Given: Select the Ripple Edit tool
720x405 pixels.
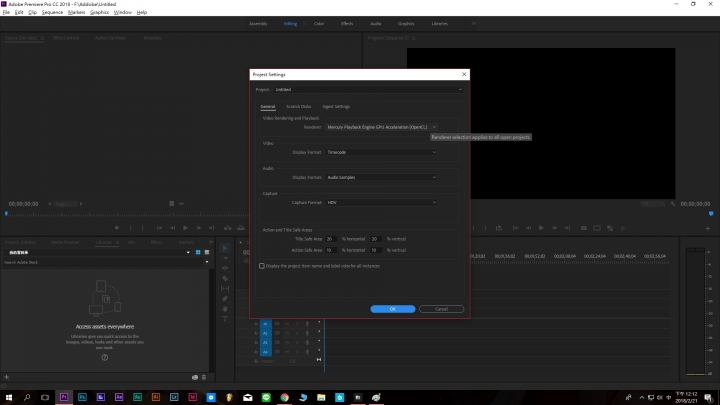Looking at the screenshot, I should pos(225,268).
